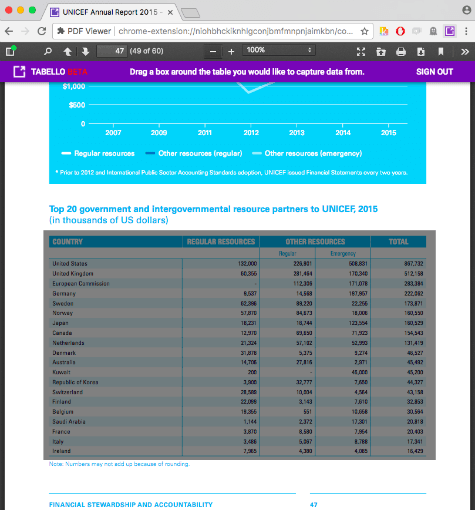Select the UNICEF Annual Report 2015 tab
This screenshot has height=510, width=475.
click(112, 12)
